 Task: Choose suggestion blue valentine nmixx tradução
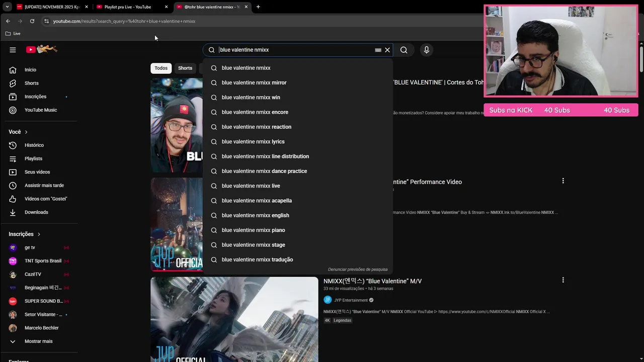(298, 259)
